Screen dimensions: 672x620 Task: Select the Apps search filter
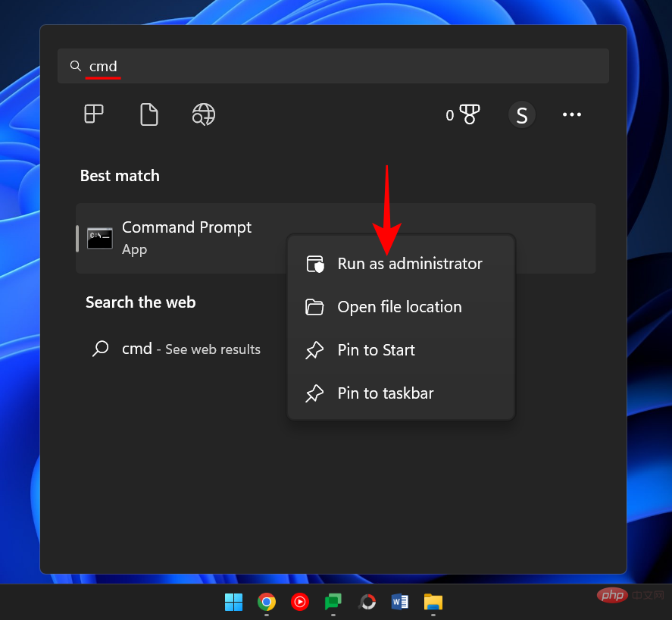click(x=94, y=114)
